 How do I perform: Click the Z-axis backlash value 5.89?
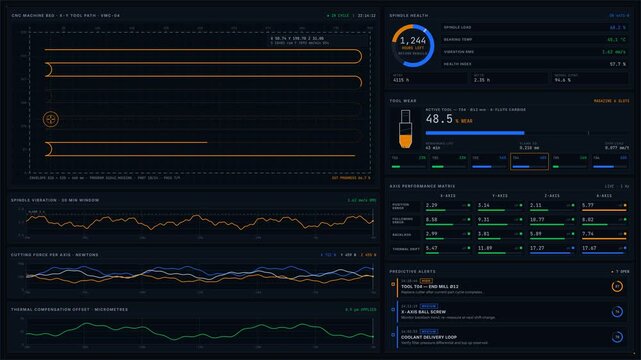[x=536, y=234]
